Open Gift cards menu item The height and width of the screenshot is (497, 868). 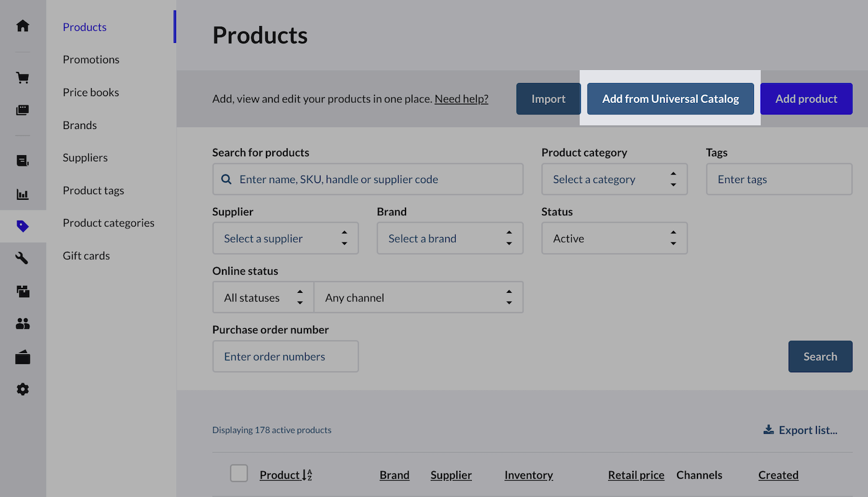(x=86, y=256)
